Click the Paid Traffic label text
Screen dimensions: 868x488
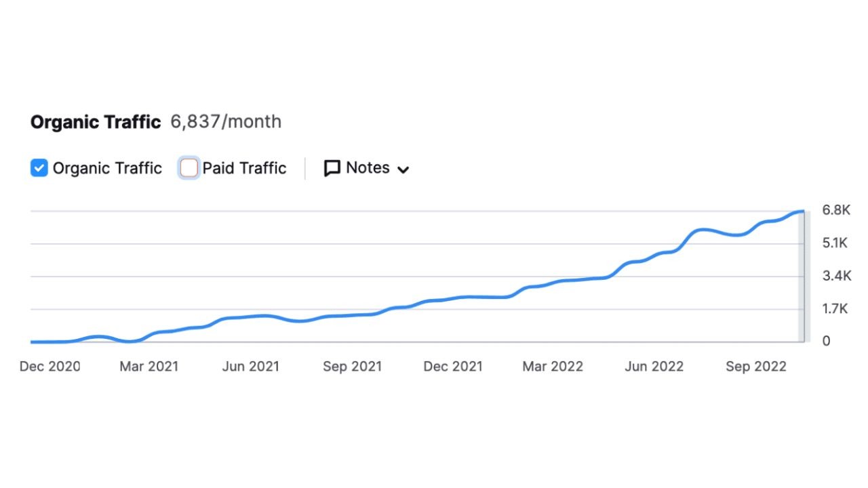[x=244, y=168]
